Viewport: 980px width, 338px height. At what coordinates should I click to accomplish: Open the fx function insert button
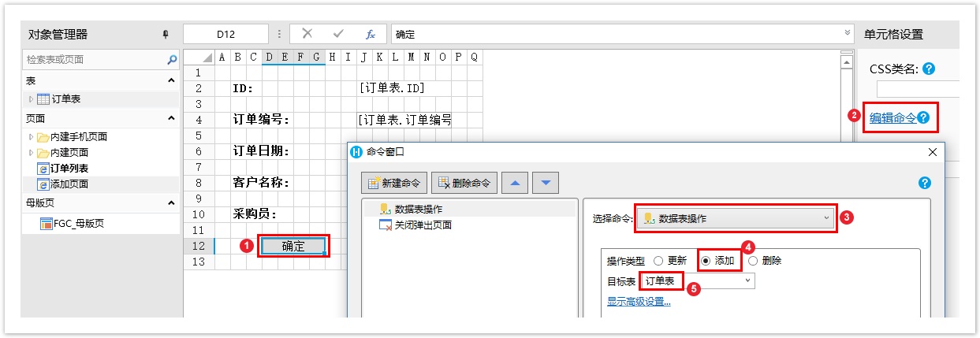pyautogui.click(x=370, y=34)
